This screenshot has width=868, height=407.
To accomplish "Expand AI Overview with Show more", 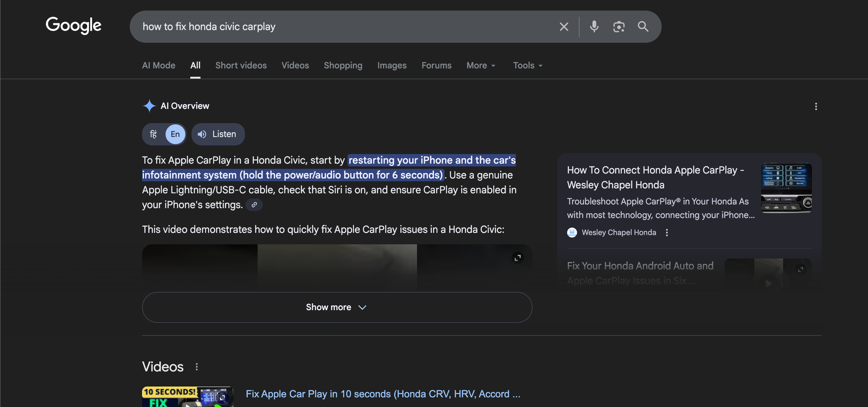I will [337, 307].
